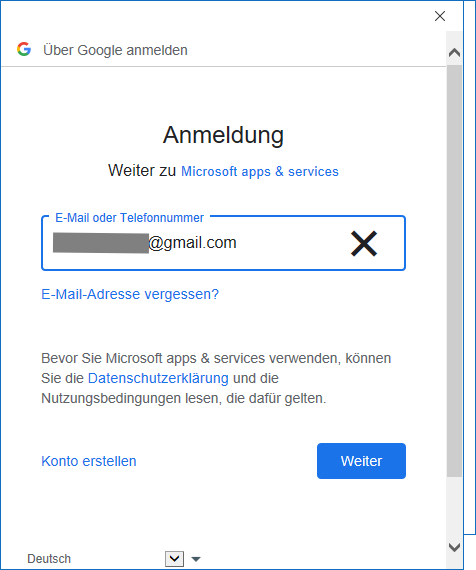The image size is (476, 570).
Task: Follow the E-Mail-Adresse vergessen? link
Action: (x=130, y=294)
